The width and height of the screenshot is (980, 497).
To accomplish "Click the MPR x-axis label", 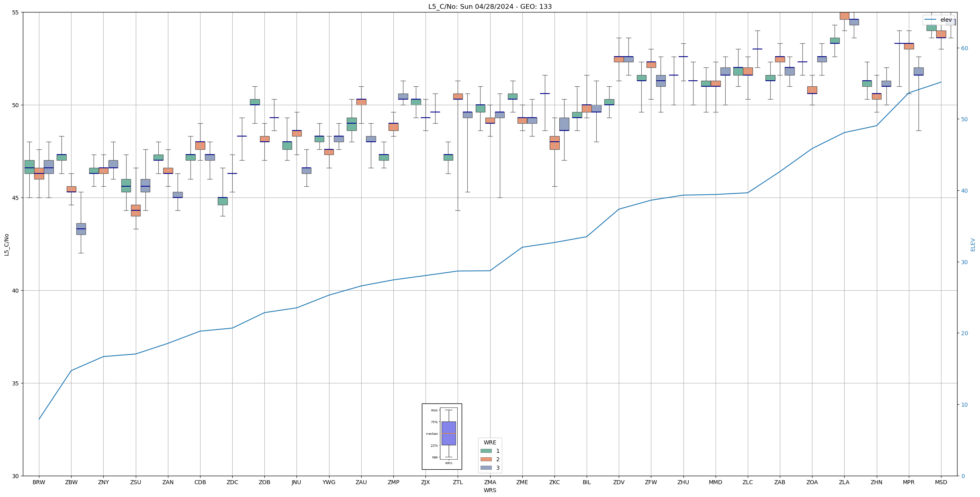I will [x=909, y=483].
